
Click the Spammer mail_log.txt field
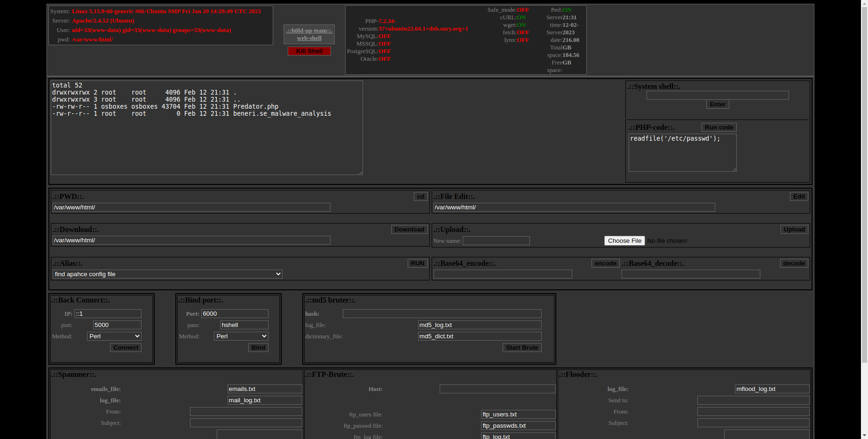pos(265,400)
